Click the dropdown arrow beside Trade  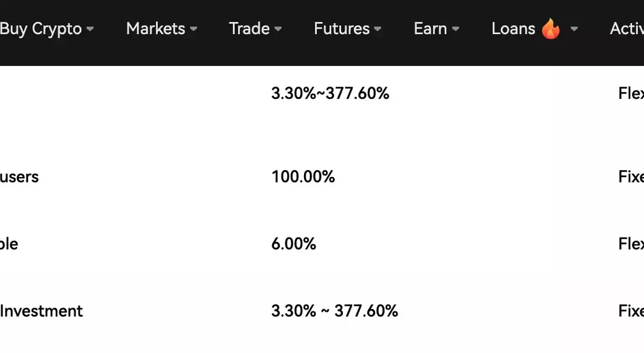tap(278, 29)
